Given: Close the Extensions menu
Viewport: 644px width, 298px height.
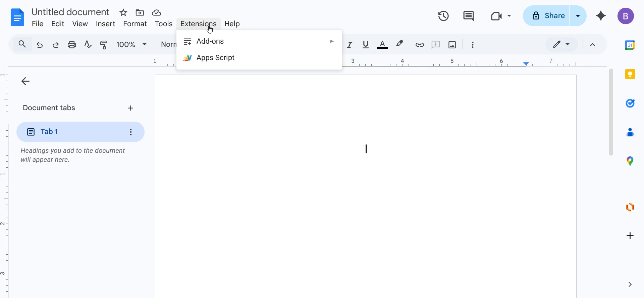Looking at the screenshot, I should [199, 24].
